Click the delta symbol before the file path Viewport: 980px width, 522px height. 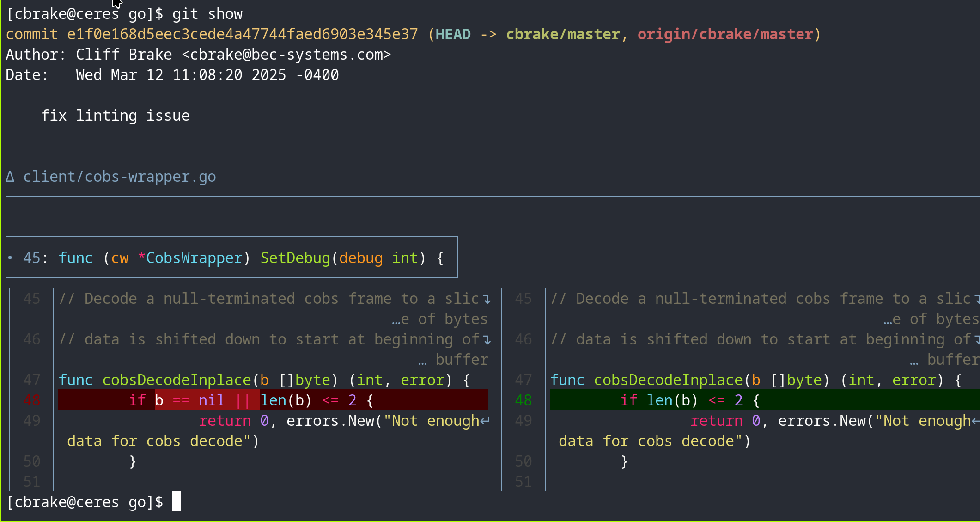point(10,177)
